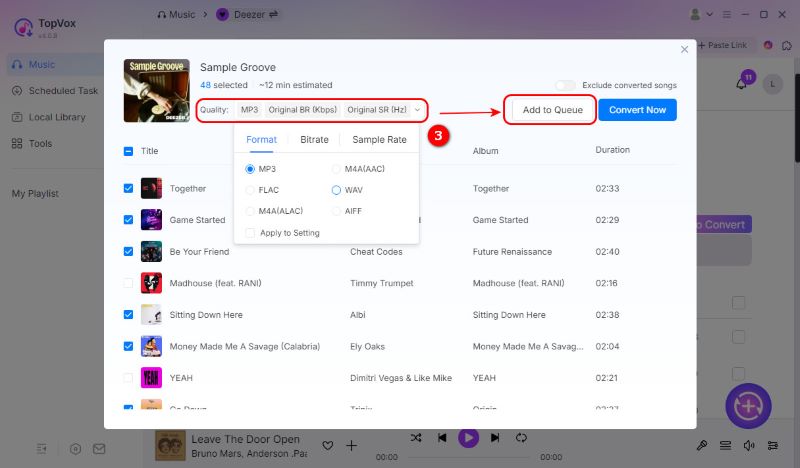Toggle shuffle playback

coord(416,438)
